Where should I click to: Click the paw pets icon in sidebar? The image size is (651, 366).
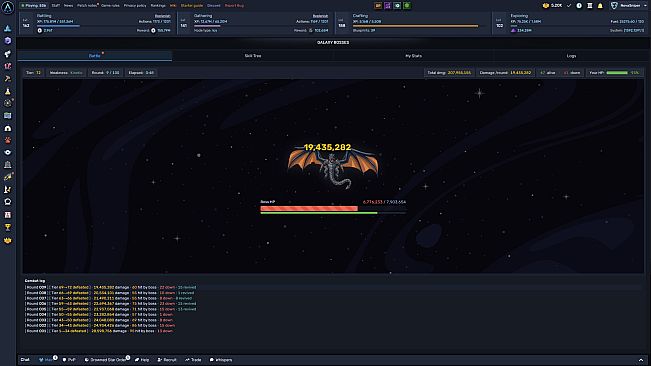tap(7, 140)
